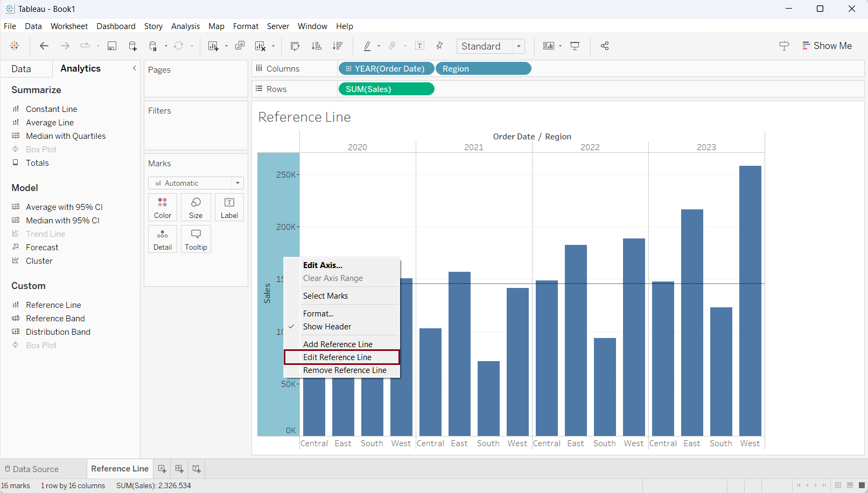The image size is (868, 493).
Task: Collapse the side pane using the arrow
Action: [135, 68]
